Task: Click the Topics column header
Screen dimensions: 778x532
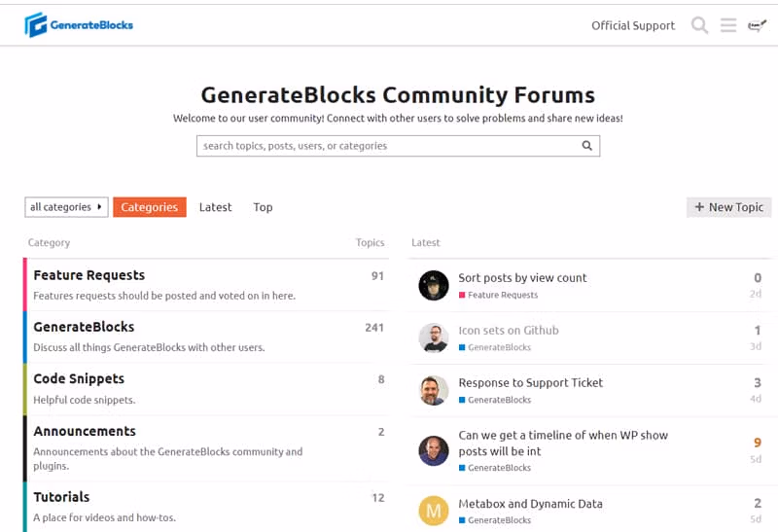Action: [x=370, y=243]
